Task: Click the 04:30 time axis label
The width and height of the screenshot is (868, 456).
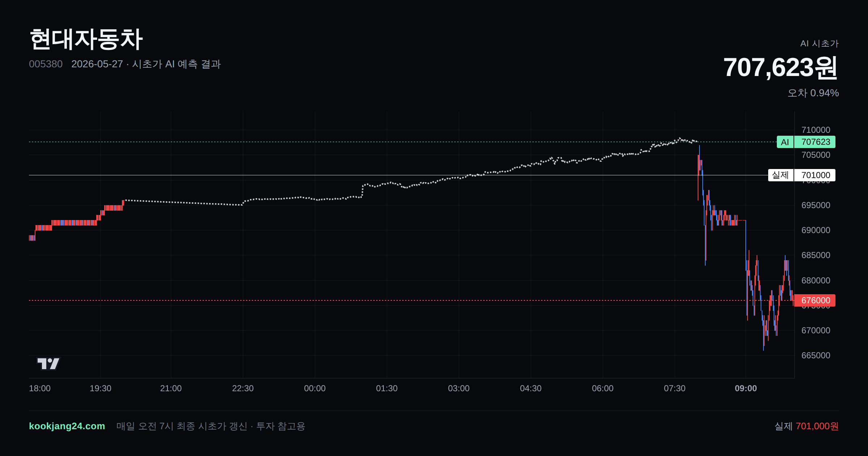Action: coord(531,388)
